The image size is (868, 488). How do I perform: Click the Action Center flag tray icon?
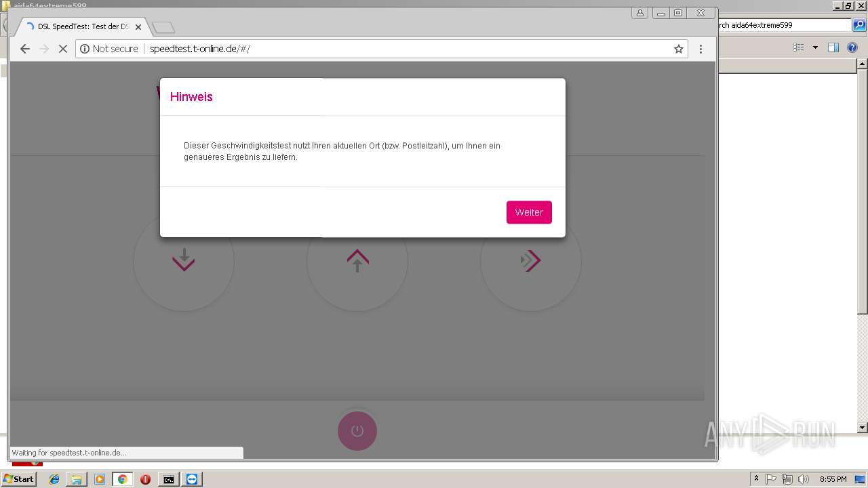coord(771,479)
